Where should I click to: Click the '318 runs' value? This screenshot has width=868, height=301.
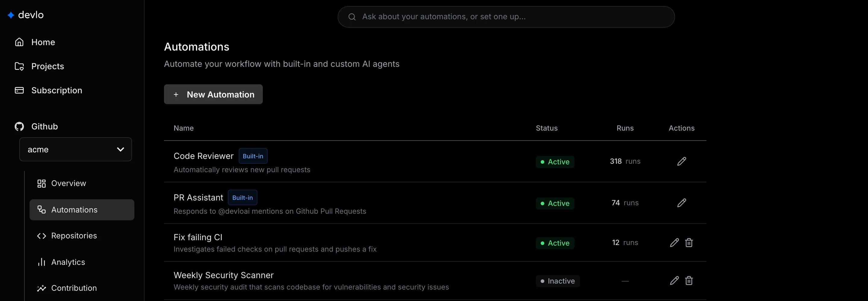tap(625, 161)
